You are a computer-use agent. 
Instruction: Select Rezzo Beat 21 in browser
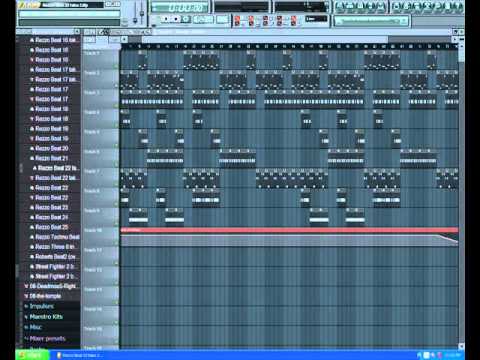point(52,158)
